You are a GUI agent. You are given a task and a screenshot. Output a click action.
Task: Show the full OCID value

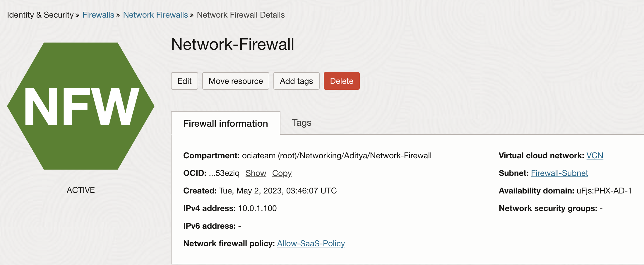point(256,173)
